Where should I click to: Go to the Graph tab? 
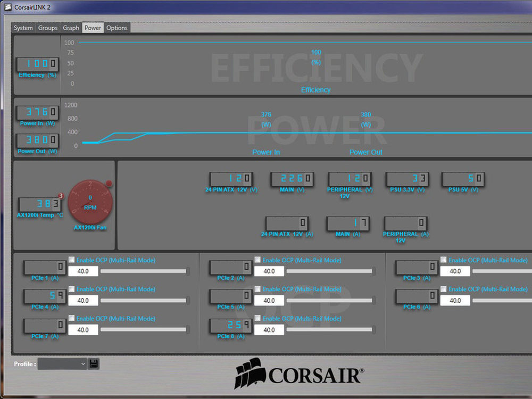click(71, 28)
